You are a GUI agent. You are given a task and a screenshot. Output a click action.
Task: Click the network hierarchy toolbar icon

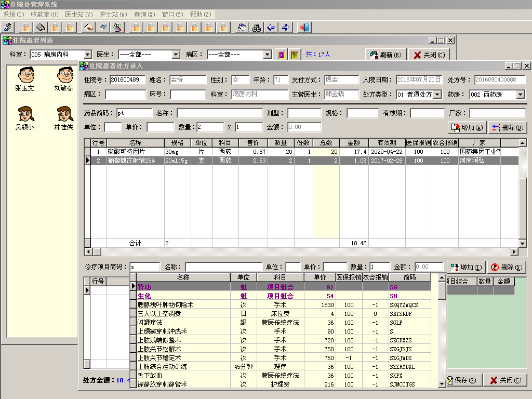pyautogui.click(x=256, y=28)
